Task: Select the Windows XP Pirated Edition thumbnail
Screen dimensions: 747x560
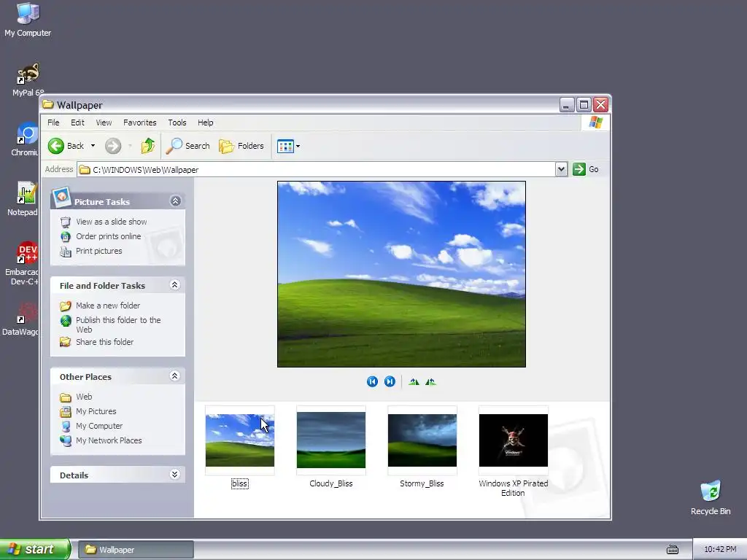Action: point(514,440)
